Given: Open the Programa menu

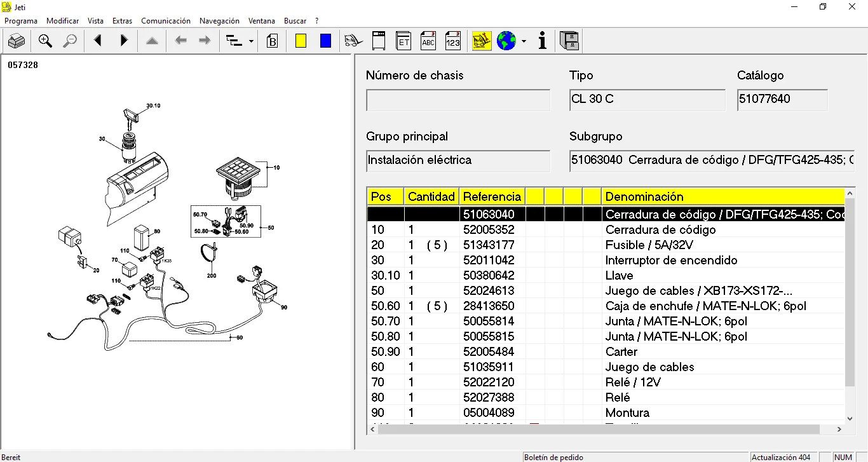Looking at the screenshot, I should (21, 21).
